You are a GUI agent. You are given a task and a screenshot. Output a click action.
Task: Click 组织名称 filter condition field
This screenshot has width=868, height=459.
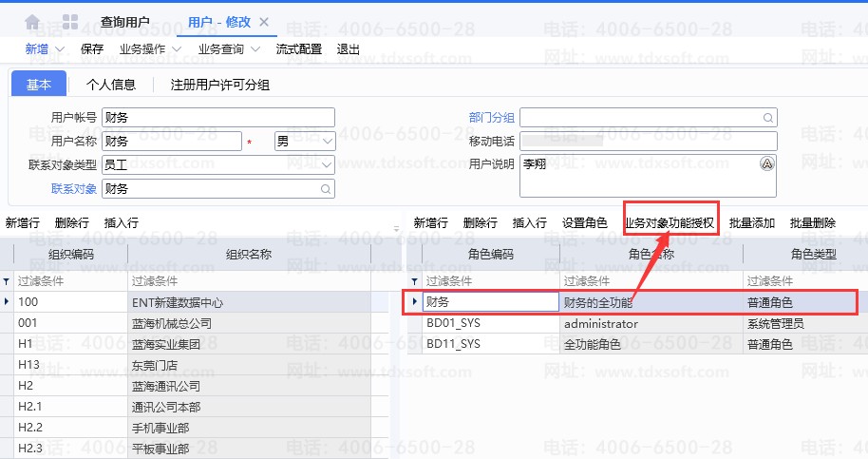(249, 281)
